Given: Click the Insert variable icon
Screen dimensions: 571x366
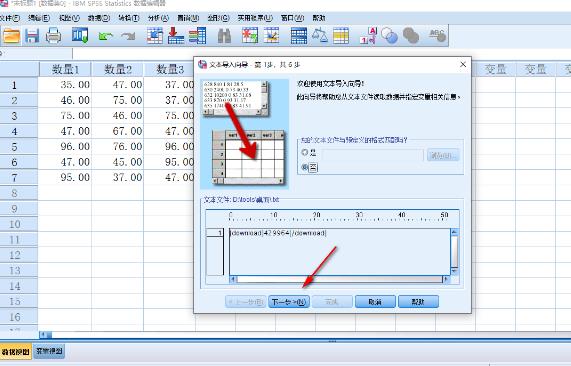Looking at the screenshot, I should [x=271, y=36].
